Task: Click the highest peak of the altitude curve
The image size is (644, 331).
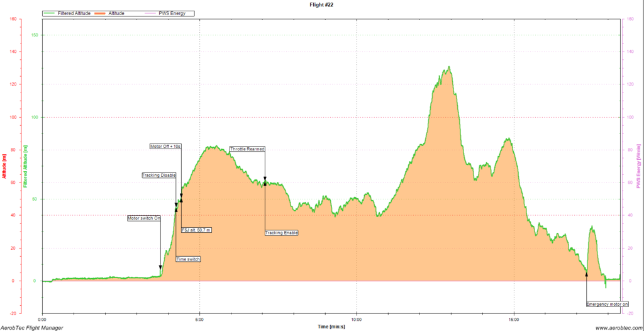Action: click(448, 67)
